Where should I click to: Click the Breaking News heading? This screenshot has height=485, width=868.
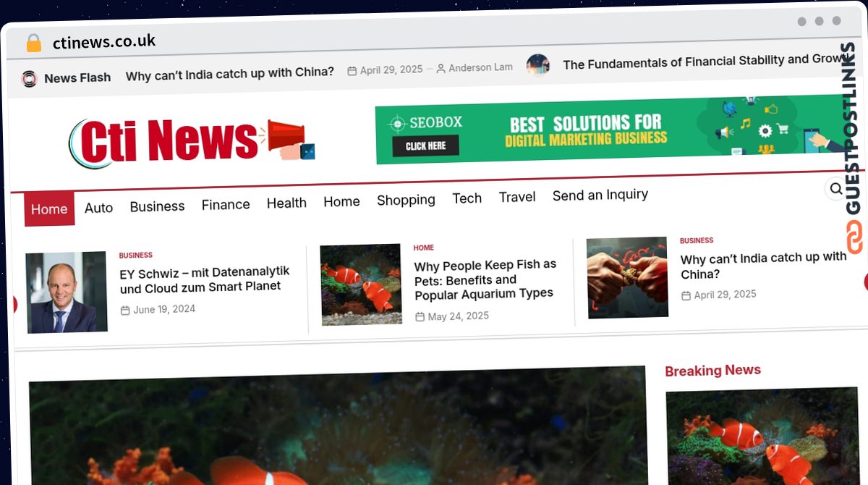click(x=712, y=371)
